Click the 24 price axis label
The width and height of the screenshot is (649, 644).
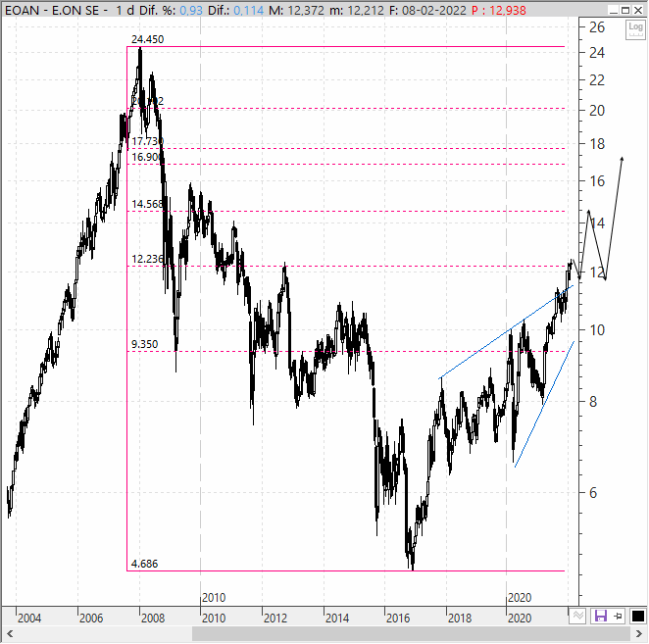(597, 53)
